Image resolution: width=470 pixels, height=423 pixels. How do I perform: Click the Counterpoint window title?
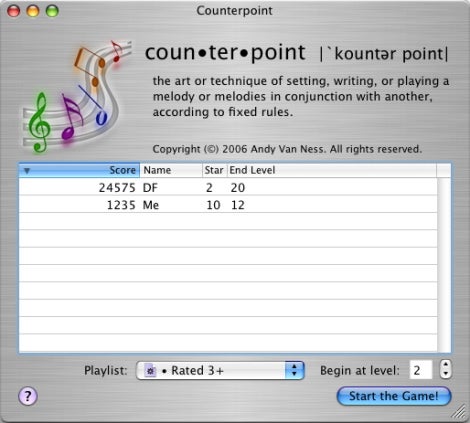tap(234, 10)
